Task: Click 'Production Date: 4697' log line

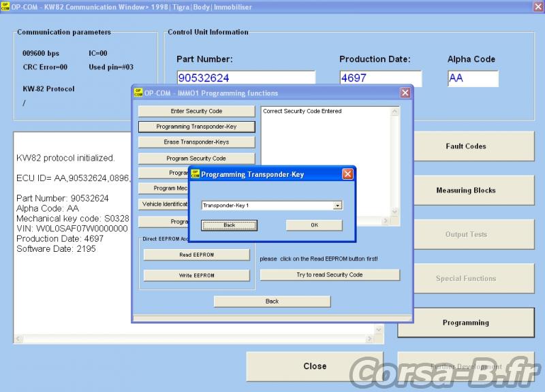Action: click(60, 238)
